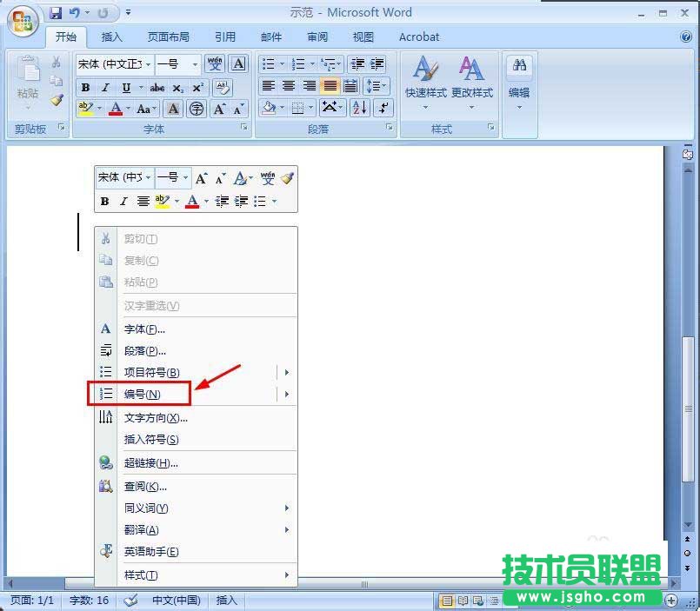The height and width of the screenshot is (611, 700).
Task: Click the Cut scissors icon in ribbon
Action: [x=57, y=62]
